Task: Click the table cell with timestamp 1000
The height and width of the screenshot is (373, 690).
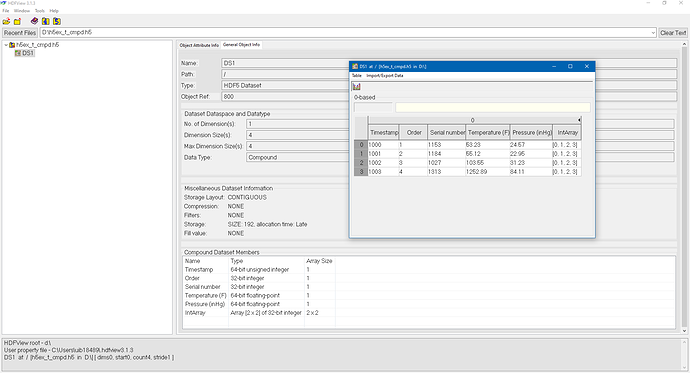Action: pyautogui.click(x=383, y=145)
